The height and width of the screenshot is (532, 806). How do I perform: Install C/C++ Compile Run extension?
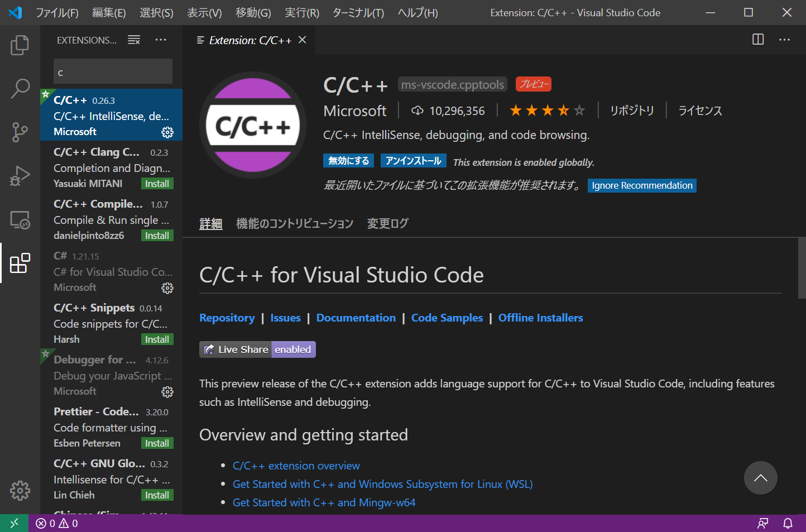click(157, 236)
